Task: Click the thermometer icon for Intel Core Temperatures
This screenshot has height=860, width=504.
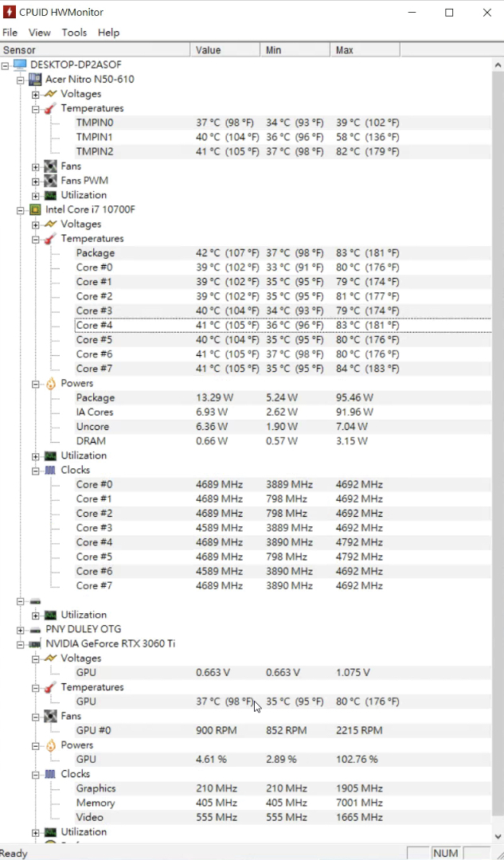Action: [50, 239]
